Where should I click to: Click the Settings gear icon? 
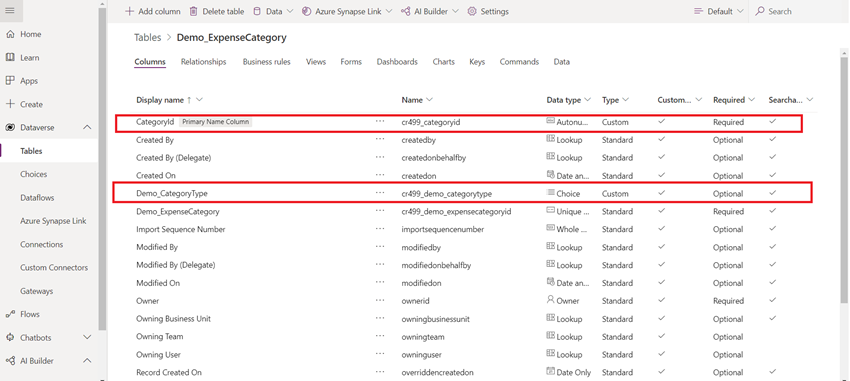click(472, 11)
